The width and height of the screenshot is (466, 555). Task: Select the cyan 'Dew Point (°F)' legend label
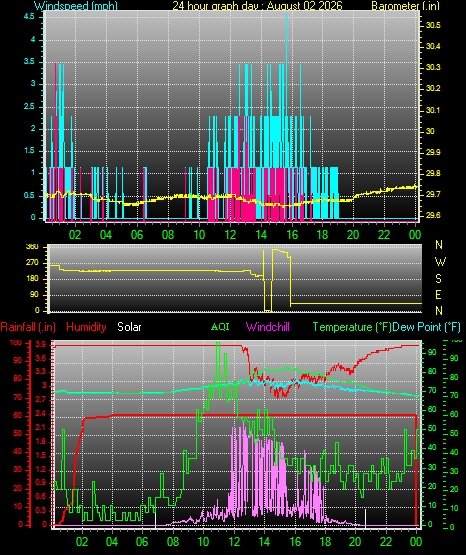click(x=426, y=327)
